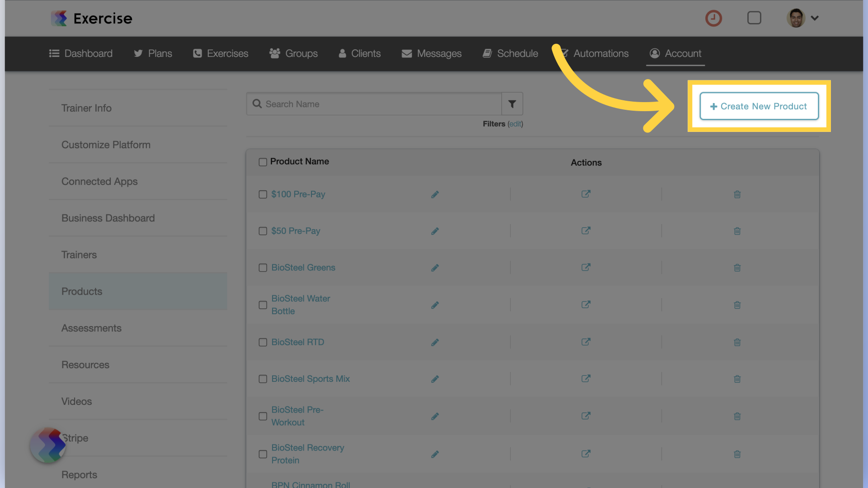Image resolution: width=868 pixels, height=488 pixels.
Task: Edit $100 Pre-Pay with the pencil icon
Action: click(x=435, y=194)
